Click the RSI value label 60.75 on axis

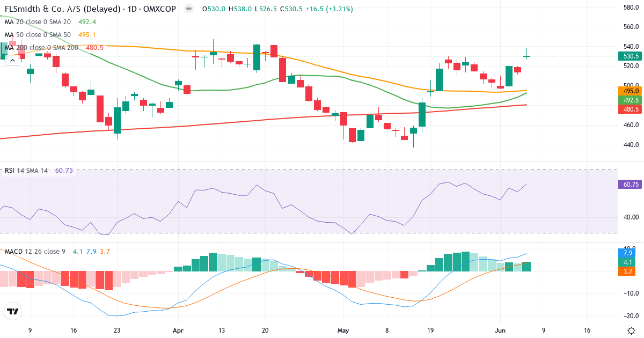click(630, 184)
